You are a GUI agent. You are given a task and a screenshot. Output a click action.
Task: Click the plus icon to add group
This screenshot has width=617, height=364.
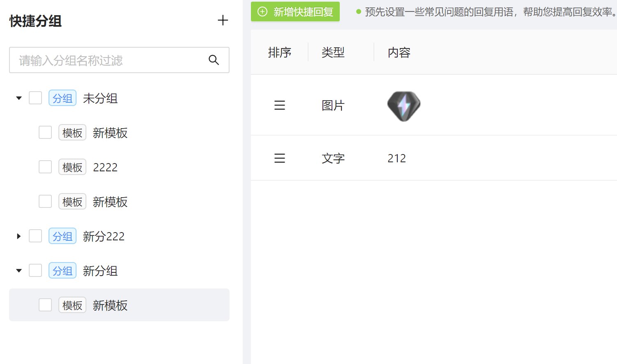tap(223, 21)
